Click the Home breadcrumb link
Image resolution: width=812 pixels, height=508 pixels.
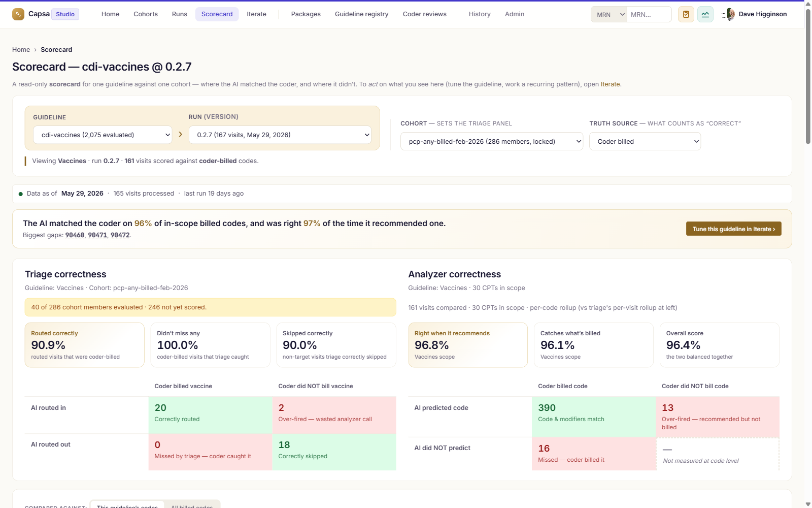(x=21, y=50)
